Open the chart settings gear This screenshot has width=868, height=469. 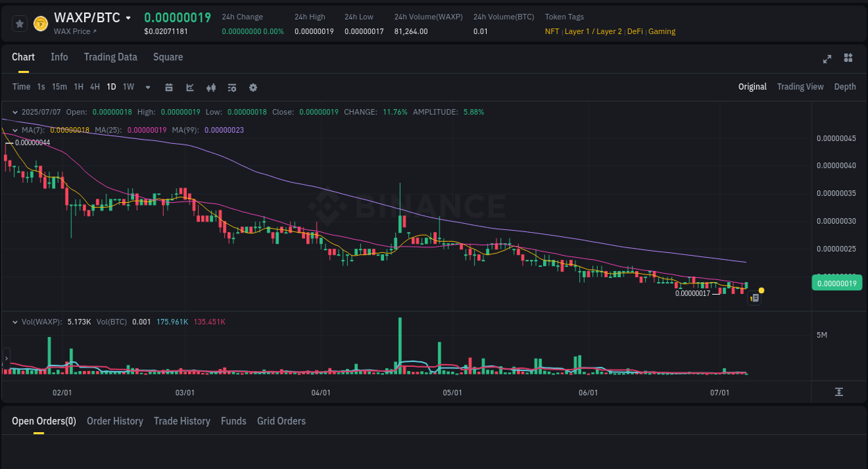253,87
